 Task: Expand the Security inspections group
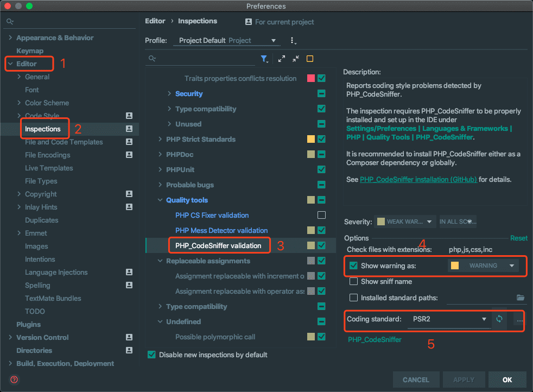point(169,93)
